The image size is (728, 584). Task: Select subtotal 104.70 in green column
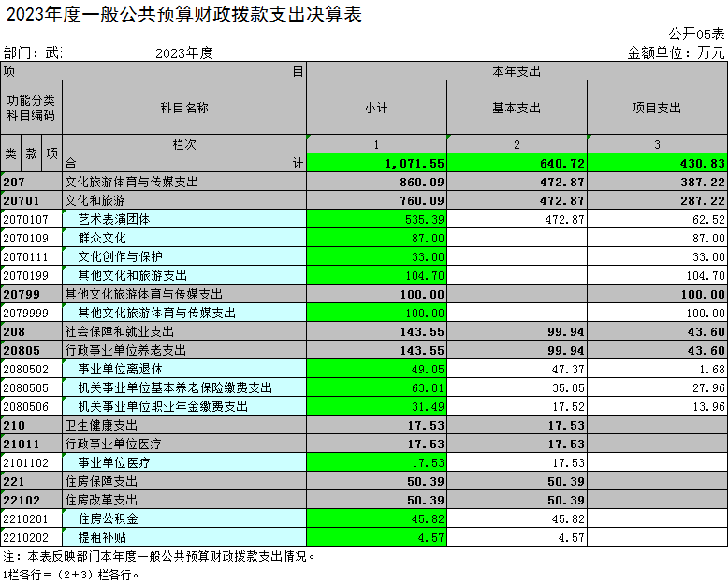(x=376, y=275)
